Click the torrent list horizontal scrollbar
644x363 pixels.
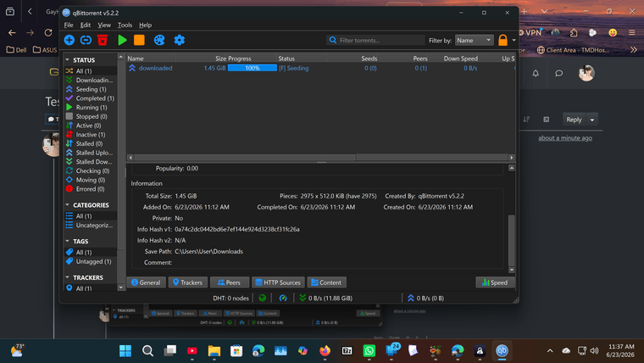[x=245, y=158]
